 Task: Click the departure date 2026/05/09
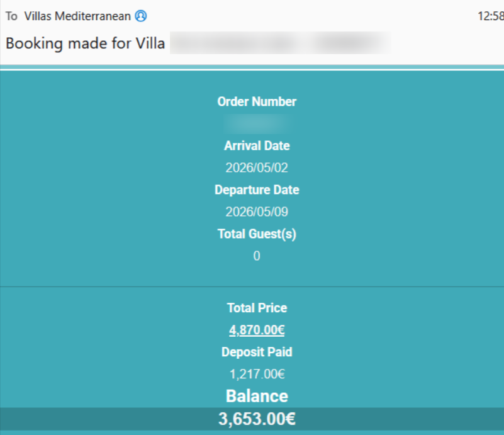[257, 212]
